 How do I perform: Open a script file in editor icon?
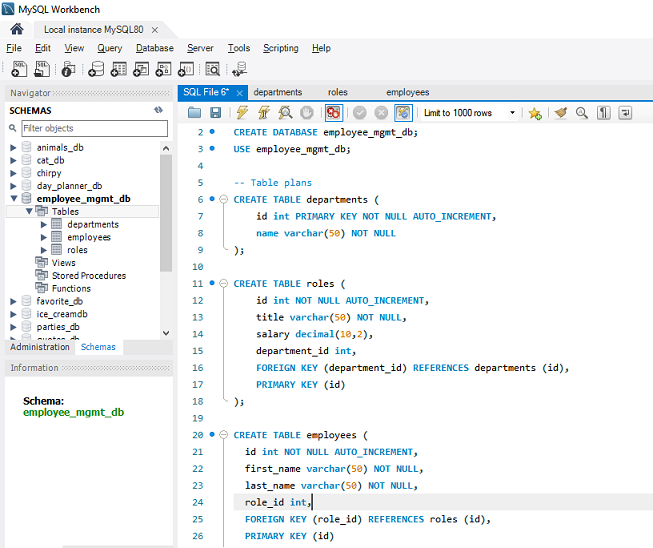click(194, 112)
